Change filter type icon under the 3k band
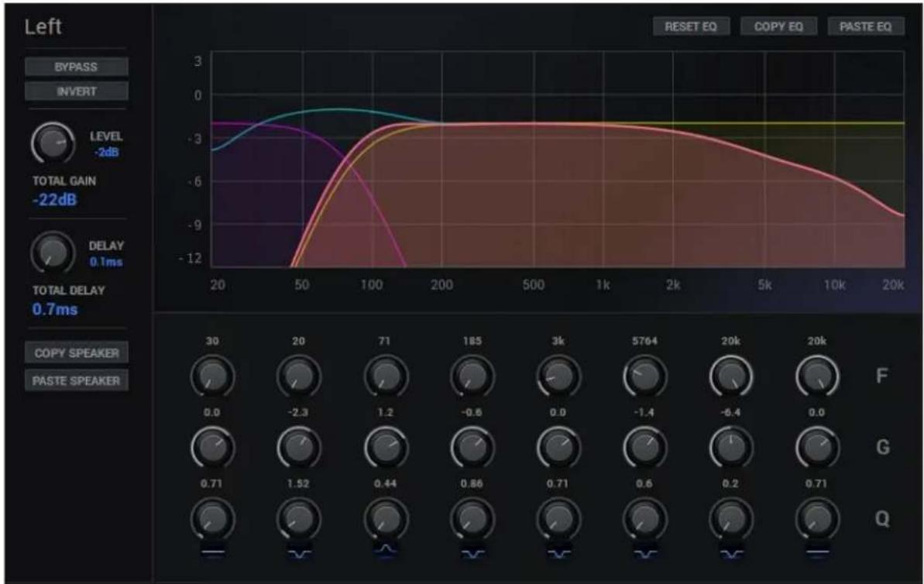Viewport: 924px width, 584px height. (558, 553)
